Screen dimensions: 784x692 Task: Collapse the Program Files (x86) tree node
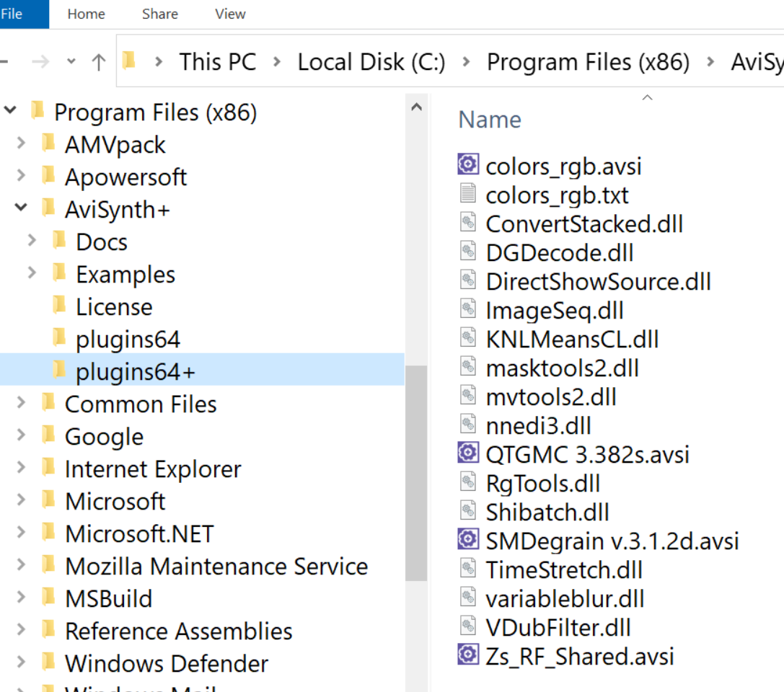11,110
